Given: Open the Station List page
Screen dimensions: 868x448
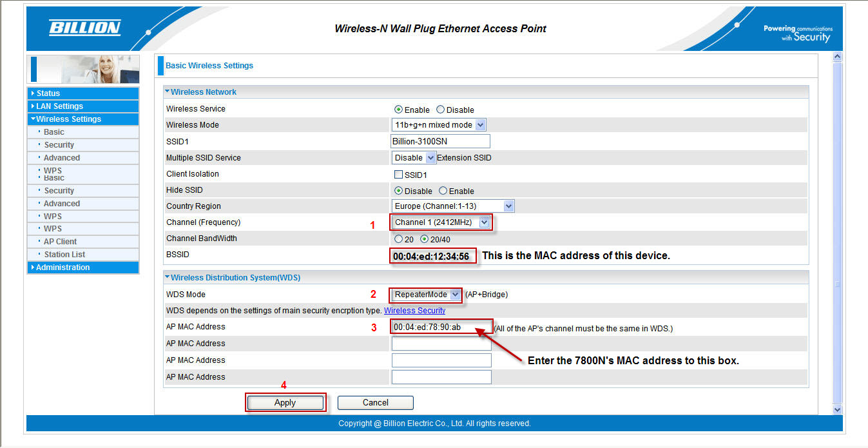Looking at the screenshot, I should tap(64, 255).
